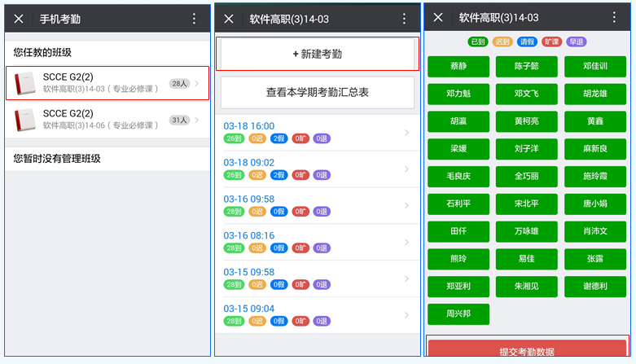Tap student button 郑亚利

coord(458,287)
